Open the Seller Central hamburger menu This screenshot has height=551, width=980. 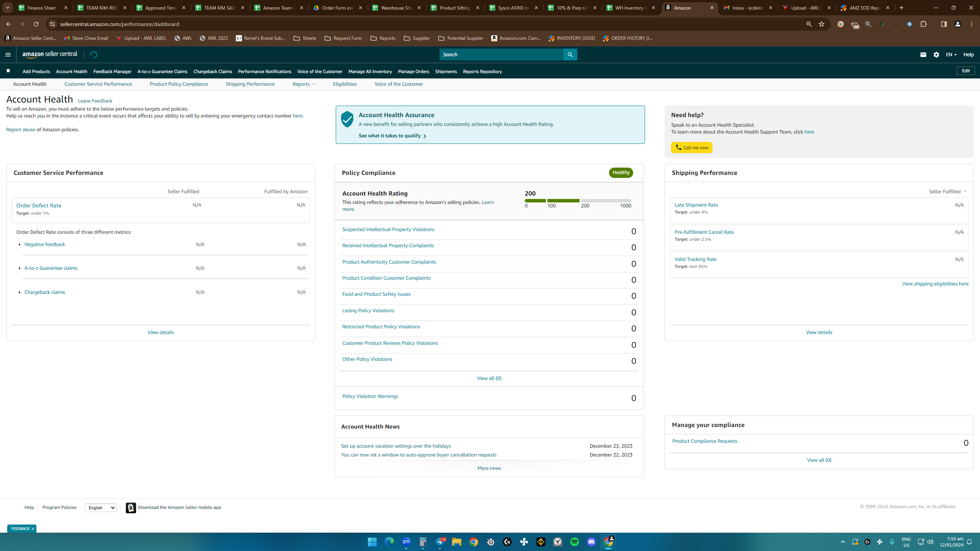click(8, 55)
